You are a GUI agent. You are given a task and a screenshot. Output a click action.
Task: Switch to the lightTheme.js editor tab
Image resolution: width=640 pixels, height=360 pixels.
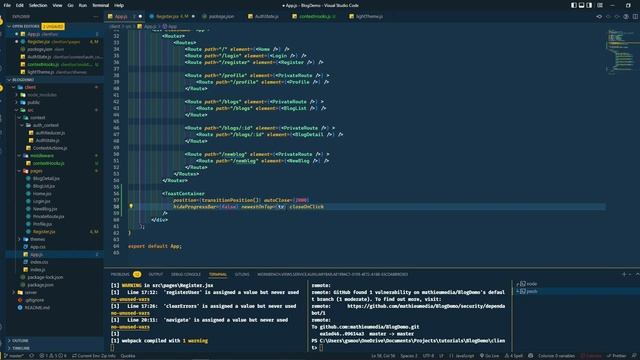(369, 16)
